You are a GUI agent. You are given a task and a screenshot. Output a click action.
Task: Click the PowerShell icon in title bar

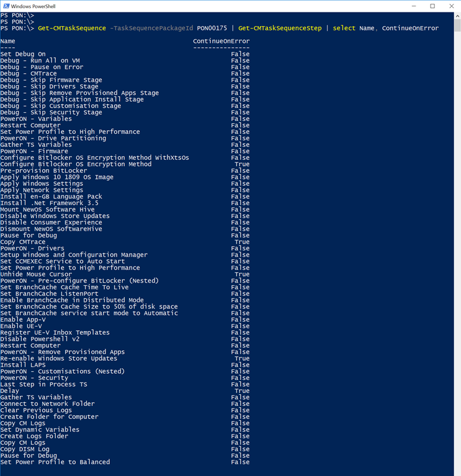pos(6,6)
